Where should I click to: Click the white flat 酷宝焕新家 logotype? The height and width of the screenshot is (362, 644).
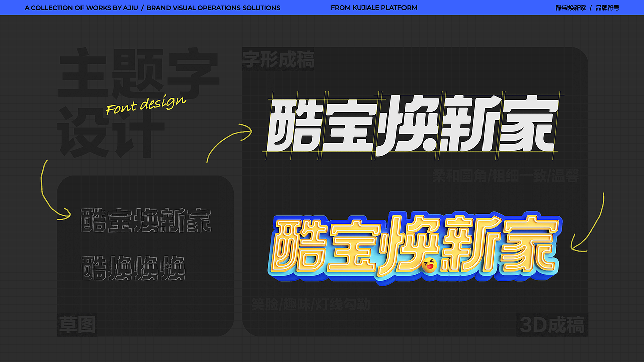point(413,126)
